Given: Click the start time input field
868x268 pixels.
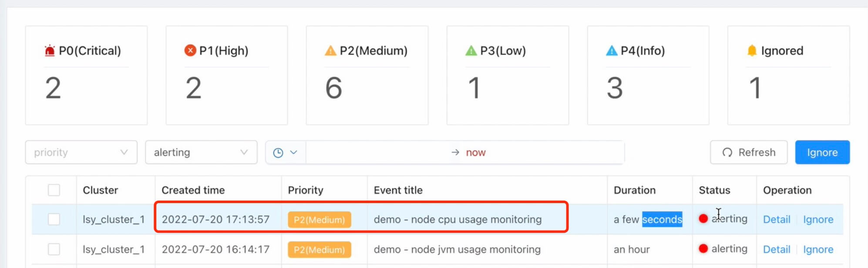Looking at the screenshot, I should pyautogui.click(x=377, y=152).
